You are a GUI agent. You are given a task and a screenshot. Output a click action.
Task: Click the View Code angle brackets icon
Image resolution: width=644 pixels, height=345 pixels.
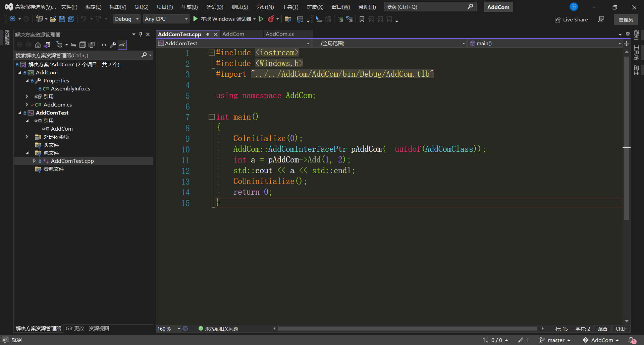tap(104, 45)
